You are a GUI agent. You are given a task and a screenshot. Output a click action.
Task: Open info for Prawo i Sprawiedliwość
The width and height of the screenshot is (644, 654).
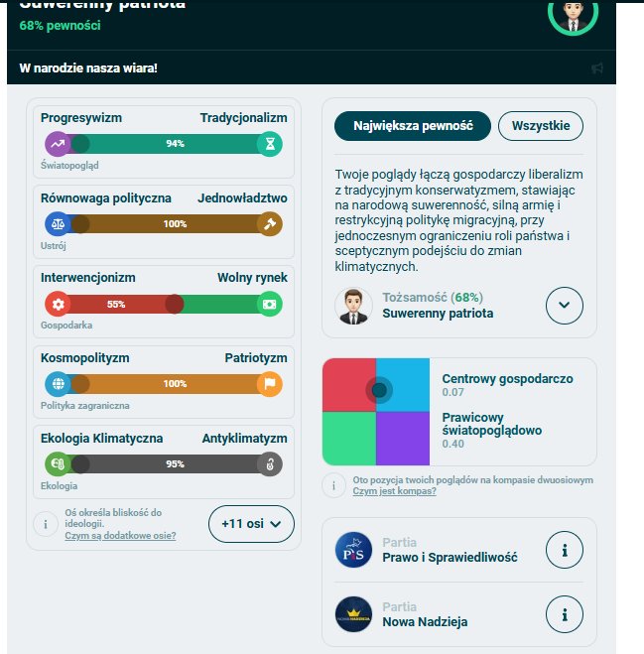click(565, 550)
